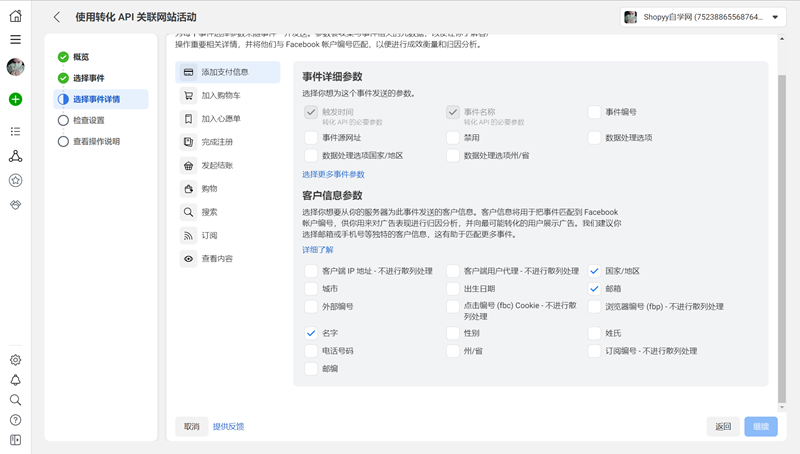Enable the 事件源网址 checkbox
Image resolution: width=800 pixels, height=454 pixels.
(311, 138)
